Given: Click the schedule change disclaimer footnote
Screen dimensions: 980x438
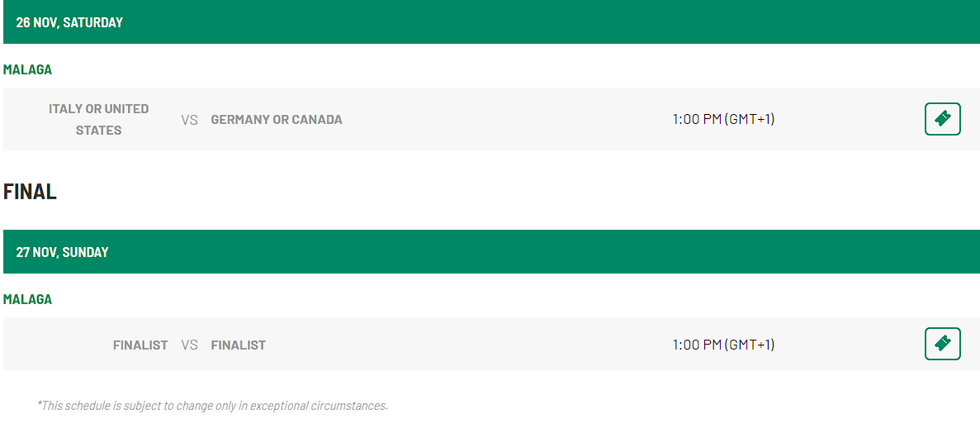Looking at the screenshot, I should (x=212, y=406).
